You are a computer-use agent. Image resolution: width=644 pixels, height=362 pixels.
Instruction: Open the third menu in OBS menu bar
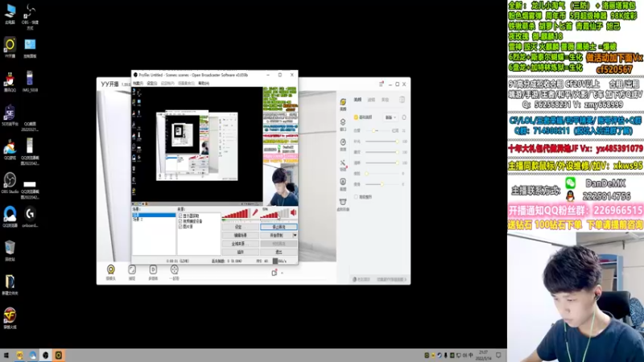(x=167, y=84)
